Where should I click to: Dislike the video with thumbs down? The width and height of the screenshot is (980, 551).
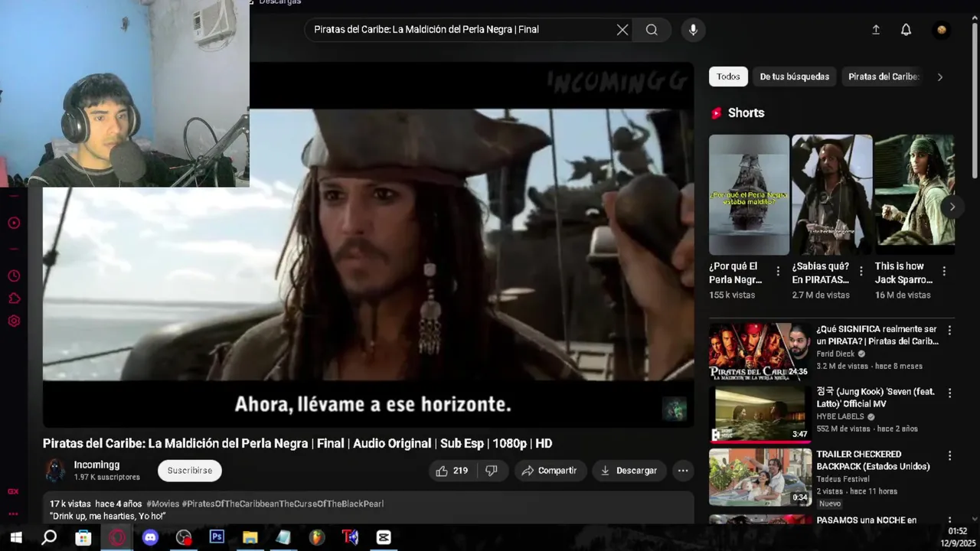[x=492, y=471]
